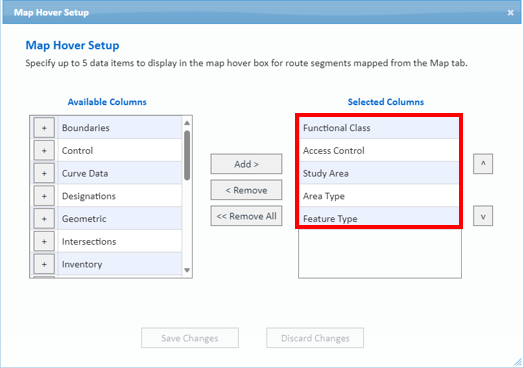Screen dimensions: 524x368
Task: Select Feature Type in Selected Columns
Action: (x=379, y=217)
